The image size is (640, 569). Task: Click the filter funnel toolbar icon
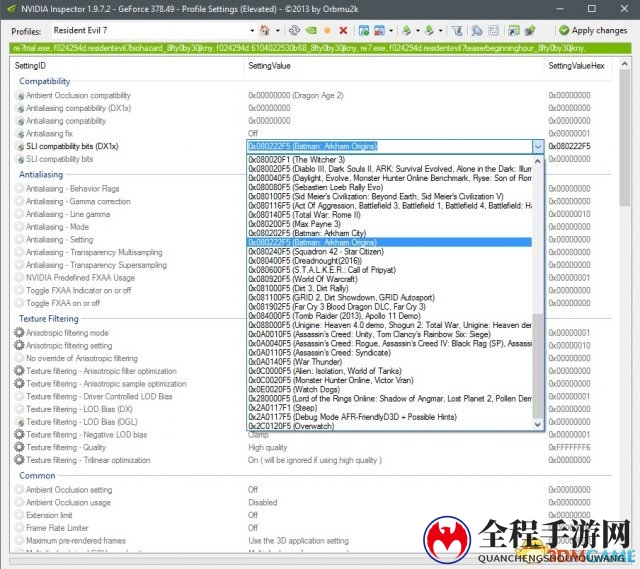point(457,30)
